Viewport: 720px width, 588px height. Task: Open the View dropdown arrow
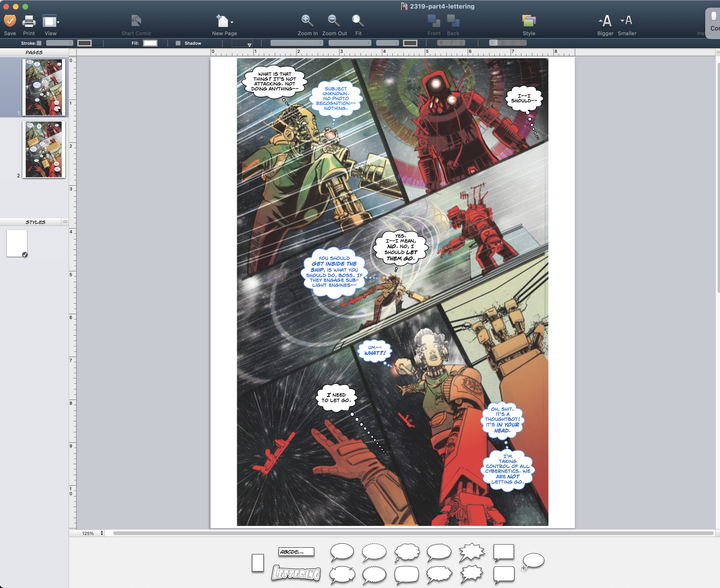coord(58,22)
